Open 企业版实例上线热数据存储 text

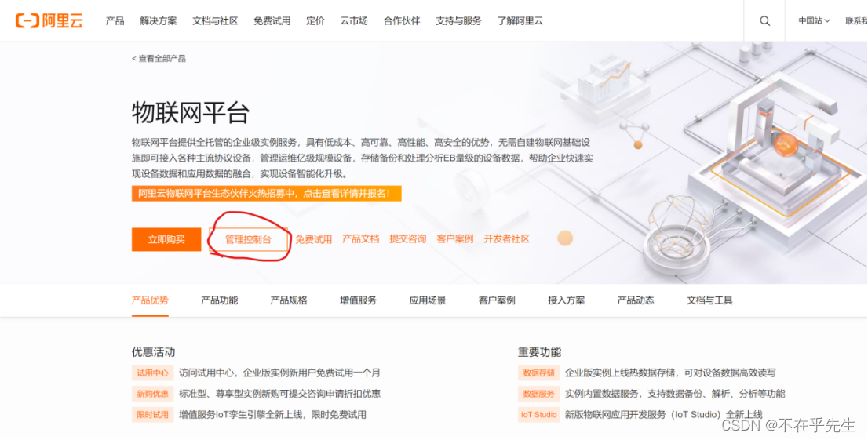tap(670, 373)
